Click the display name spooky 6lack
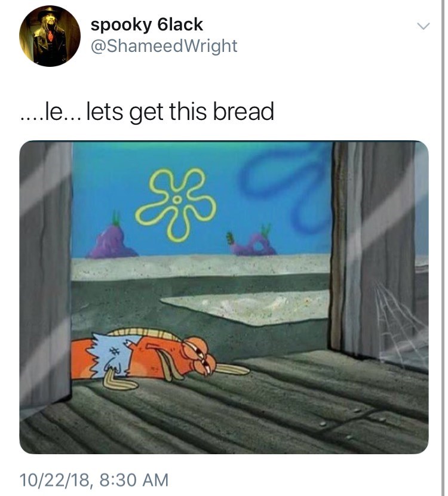The image size is (448, 496). 146,24
